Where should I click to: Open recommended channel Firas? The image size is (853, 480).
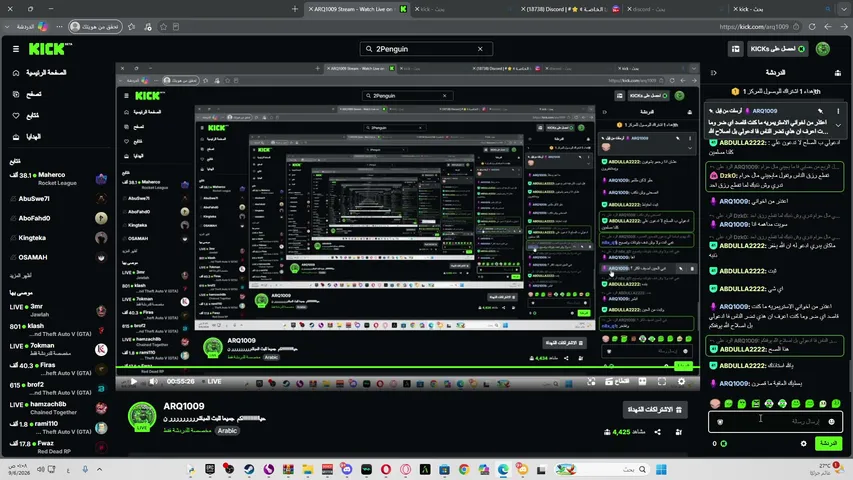[x=58, y=369]
